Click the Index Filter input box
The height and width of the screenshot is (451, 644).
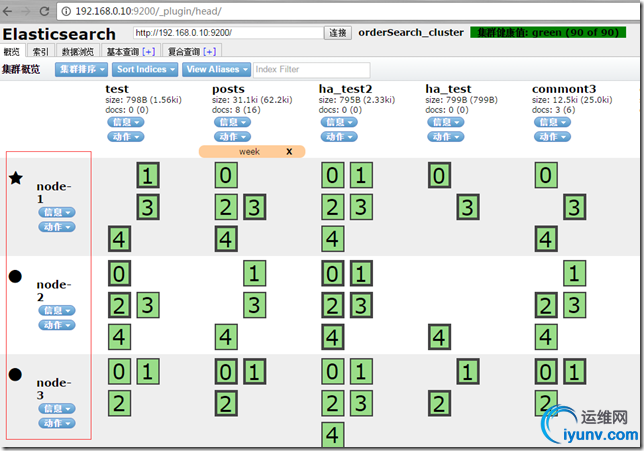(x=312, y=69)
